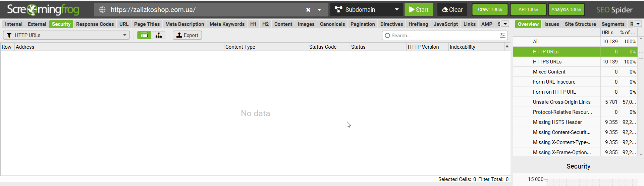Screen dimensions: 644x186
Task: Open the Images tab
Action: click(306, 24)
